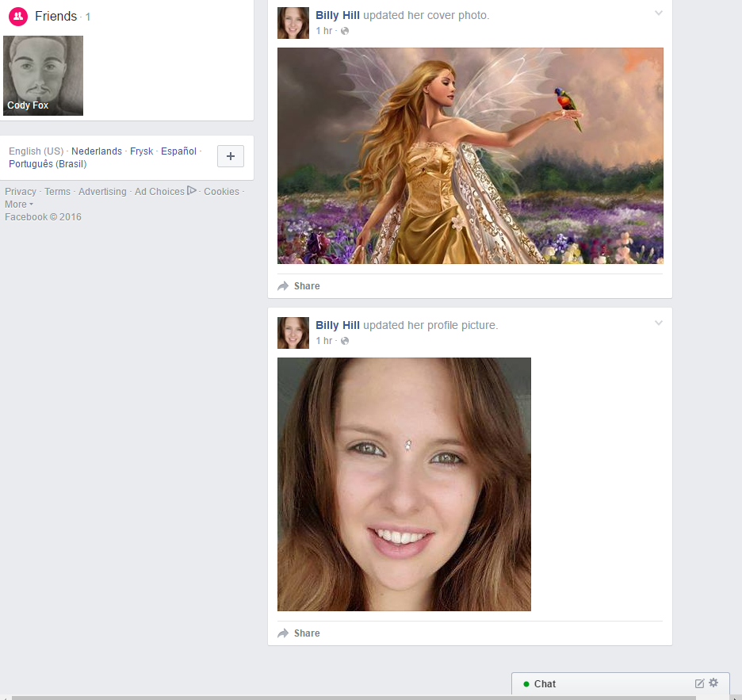Open the Privacy footer link
Screen dimensions: 742x700
click(x=21, y=192)
